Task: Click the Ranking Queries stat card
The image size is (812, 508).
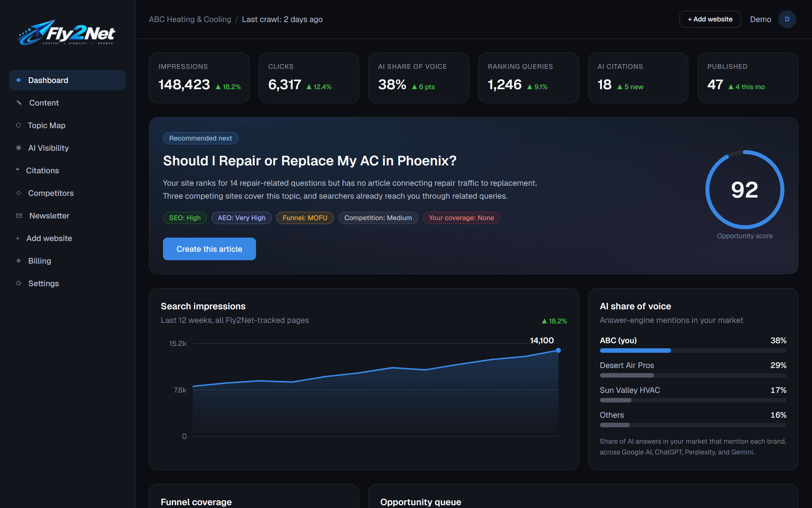Action: [528, 78]
